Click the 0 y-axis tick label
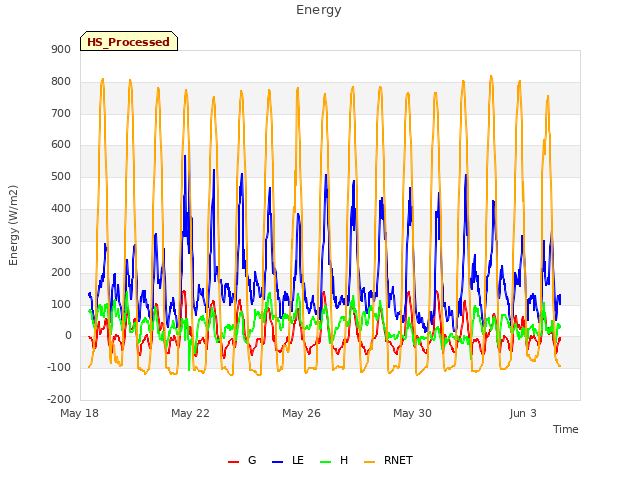 (68, 336)
